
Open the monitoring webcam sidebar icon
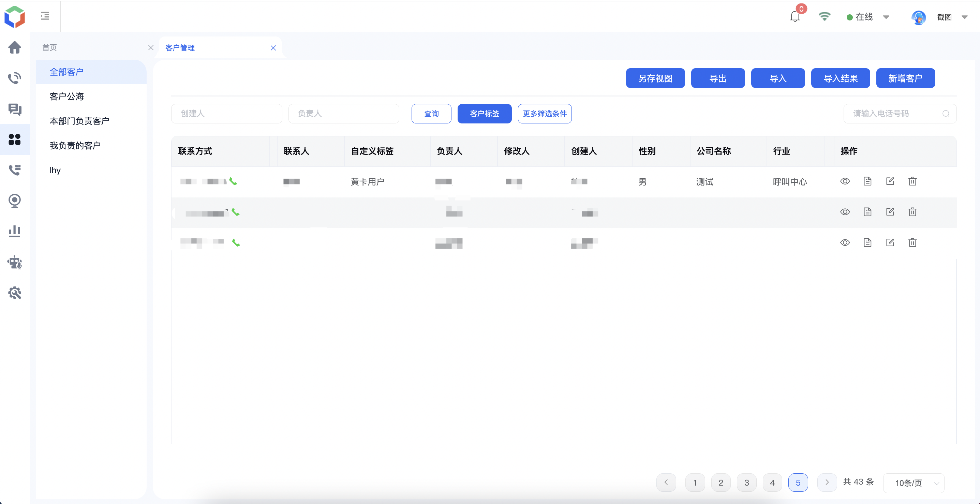coord(14,201)
